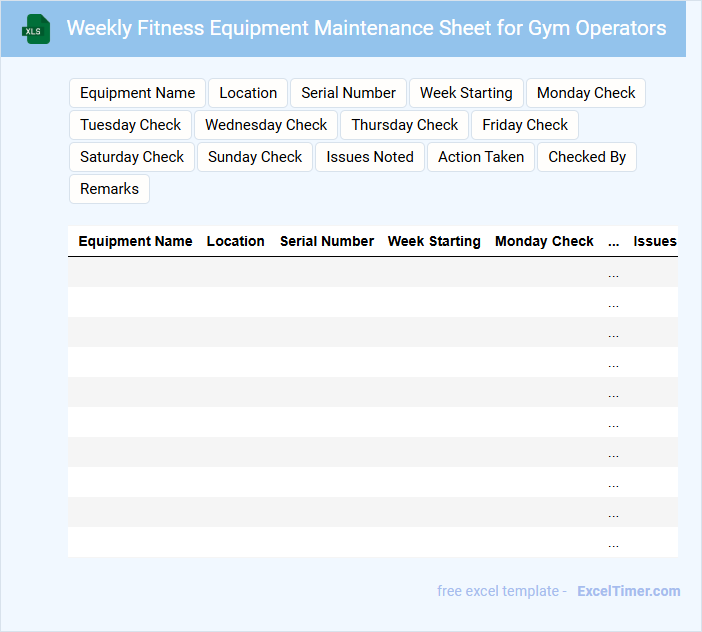
Task: Click the Monday Check table column header
Action: [544, 241]
